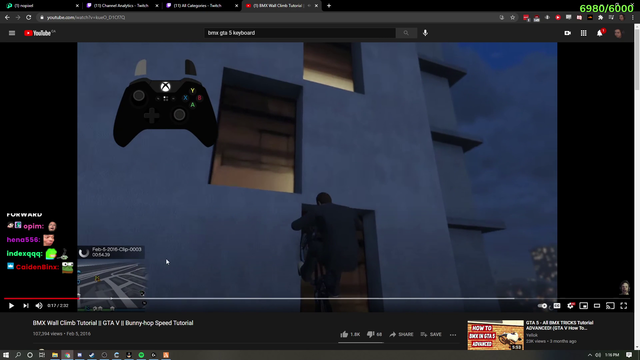Open Task View on taskbar

point(42,355)
